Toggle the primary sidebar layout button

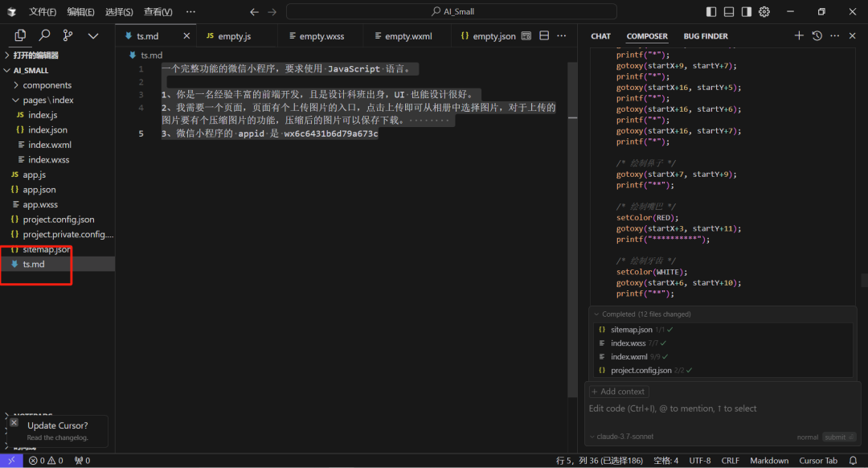coord(711,11)
